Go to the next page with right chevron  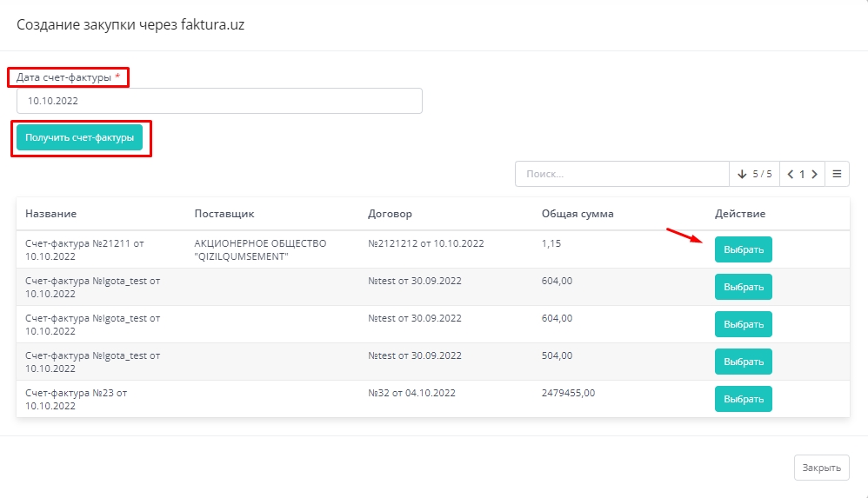[814, 174]
